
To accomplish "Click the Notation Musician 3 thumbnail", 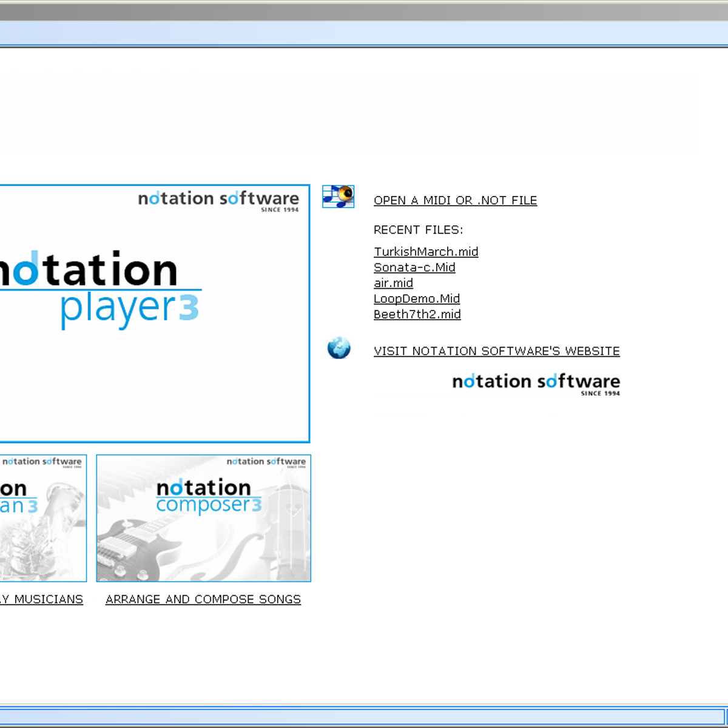I will pyautogui.click(x=43, y=518).
